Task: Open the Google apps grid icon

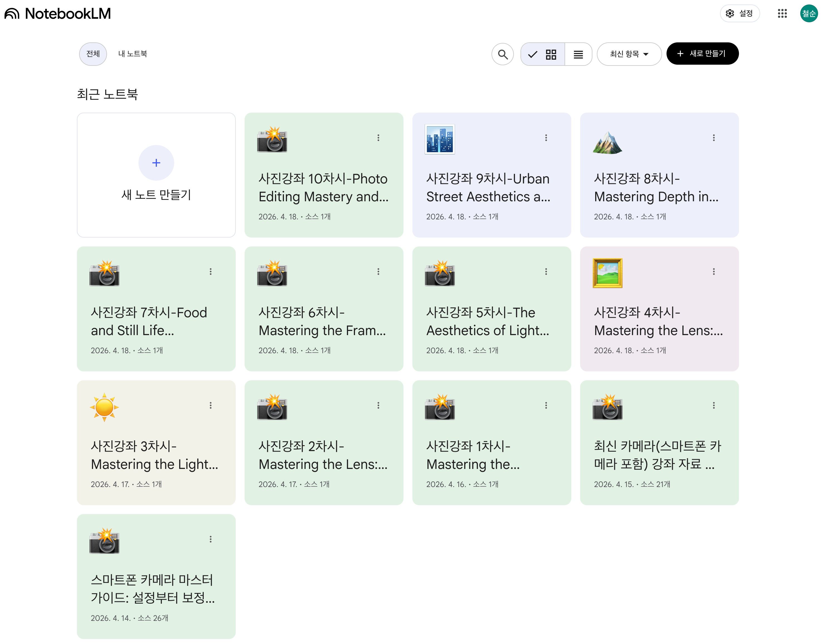Action: (782, 14)
